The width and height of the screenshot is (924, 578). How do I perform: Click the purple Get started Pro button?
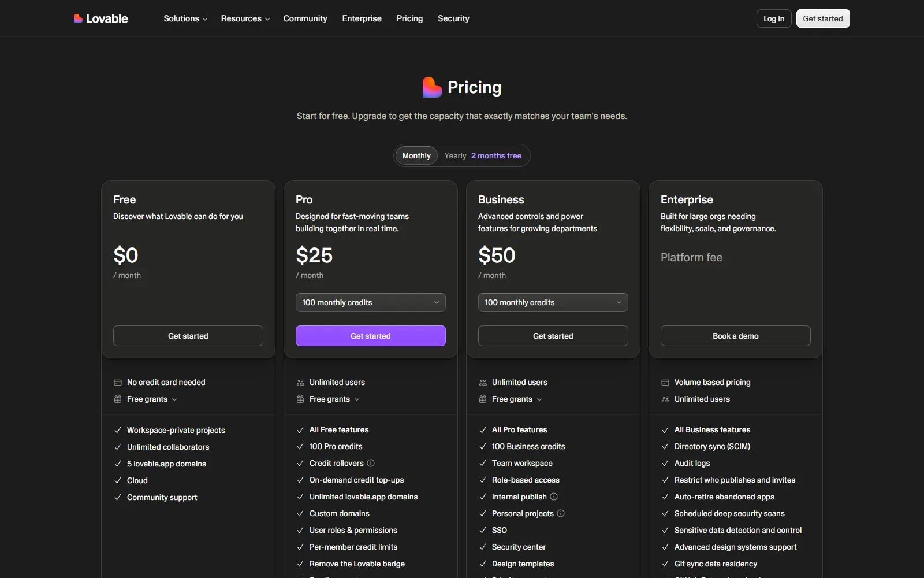[x=371, y=336]
